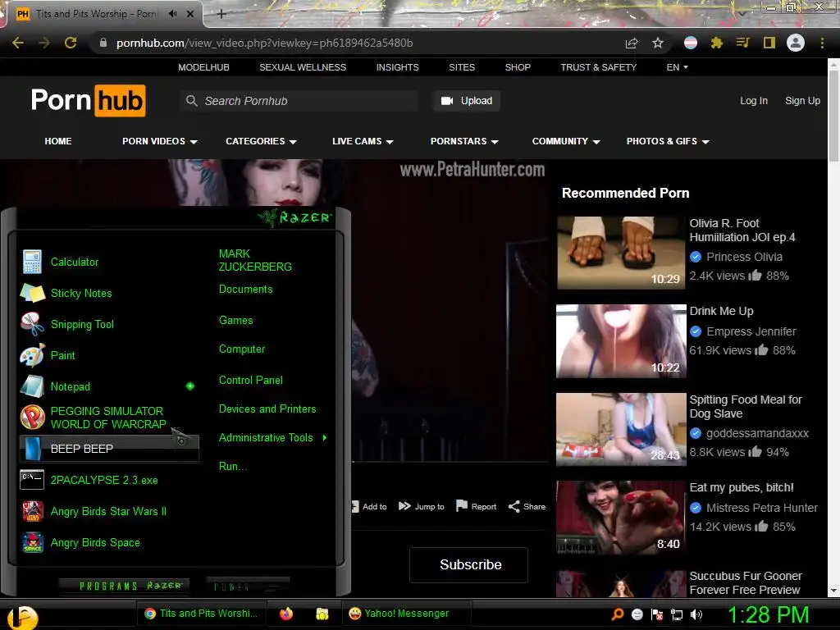
Task: Click the Sign Up link
Action: (802, 101)
